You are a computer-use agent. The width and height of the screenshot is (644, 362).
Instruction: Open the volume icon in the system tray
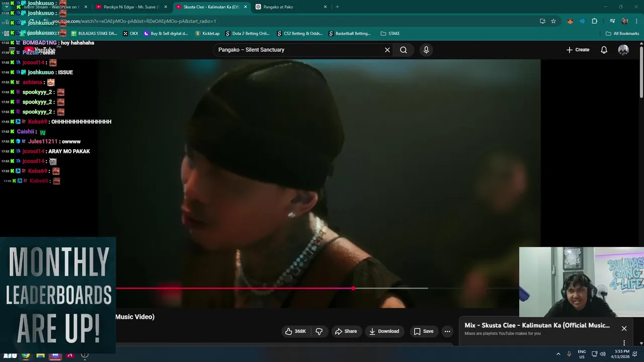(x=603, y=354)
